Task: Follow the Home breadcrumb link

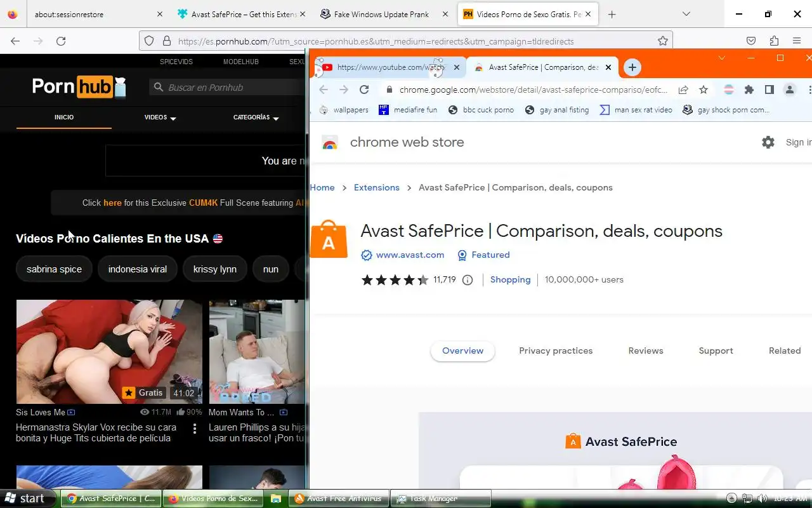Action: [x=322, y=188]
